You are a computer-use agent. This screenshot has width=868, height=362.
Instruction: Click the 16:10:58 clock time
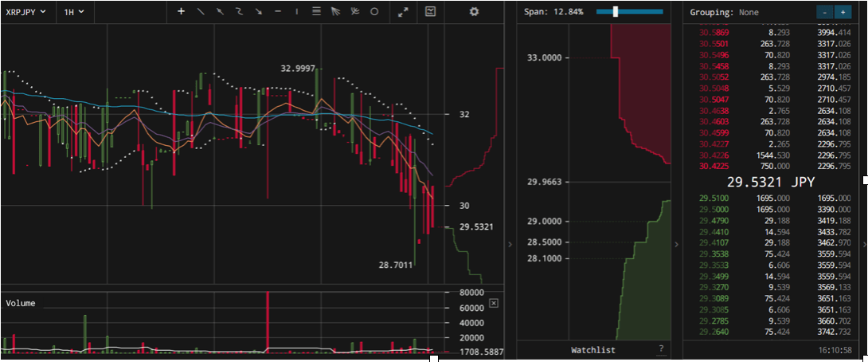[836, 350]
